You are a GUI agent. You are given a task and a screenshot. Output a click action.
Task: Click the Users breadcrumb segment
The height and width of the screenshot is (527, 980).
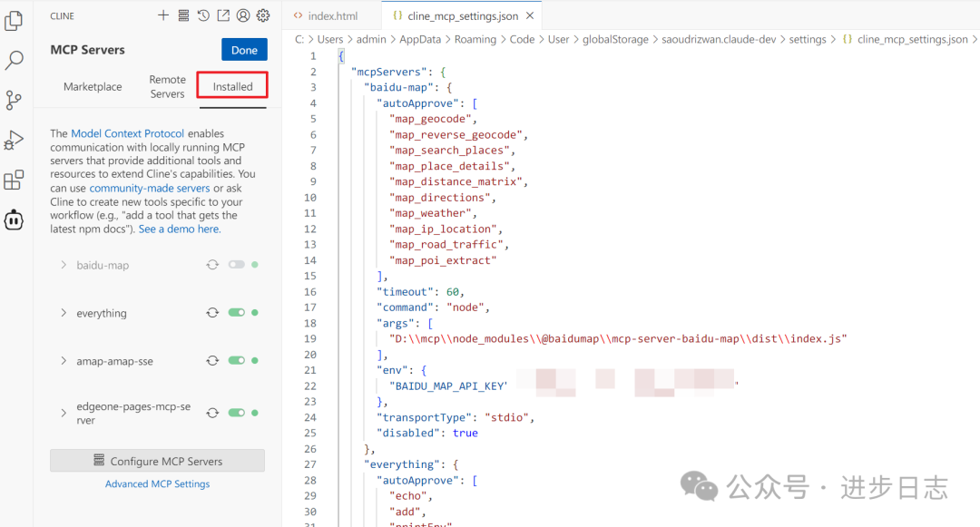click(330, 39)
